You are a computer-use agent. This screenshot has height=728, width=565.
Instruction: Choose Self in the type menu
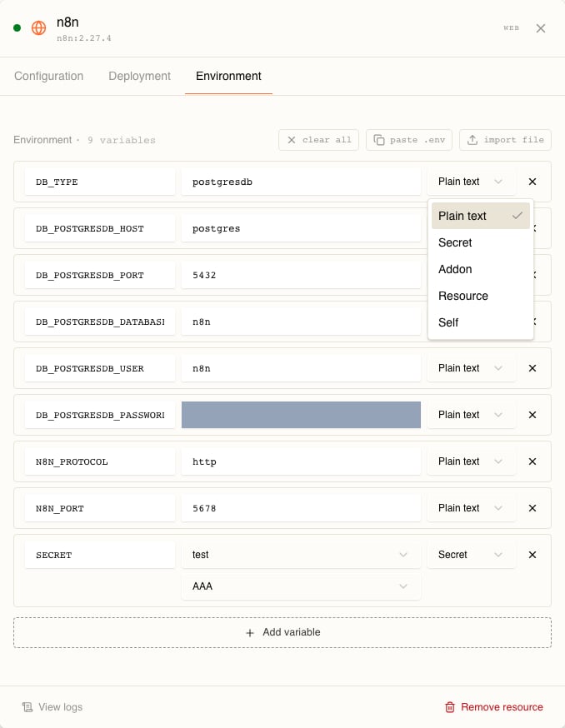pyautogui.click(x=481, y=322)
